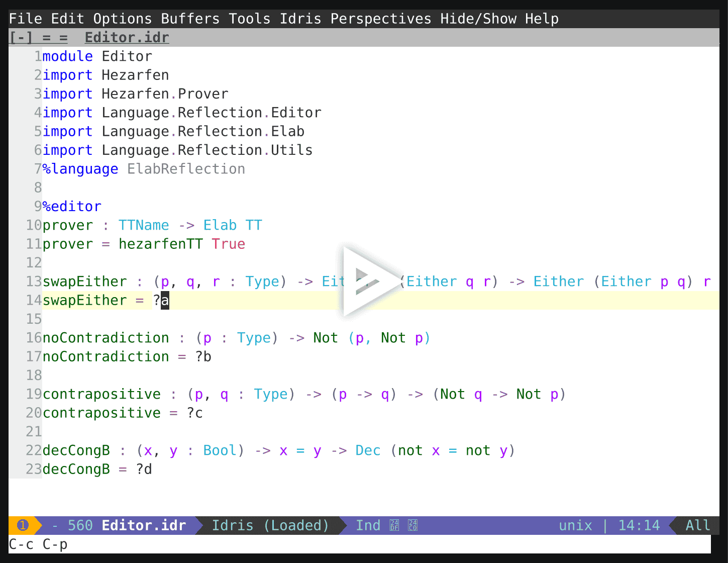
Task: Click the orange window-number 1 badge
Action: point(21,525)
